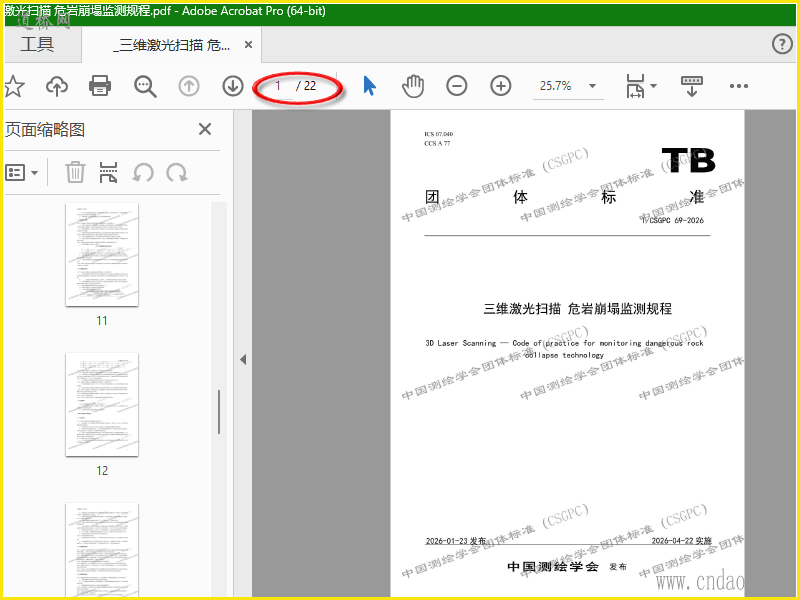The image size is (800, 600).
Task: Click the document title 三维激光扫描 危岩崩塌监测规程
Action: [577, 309]
